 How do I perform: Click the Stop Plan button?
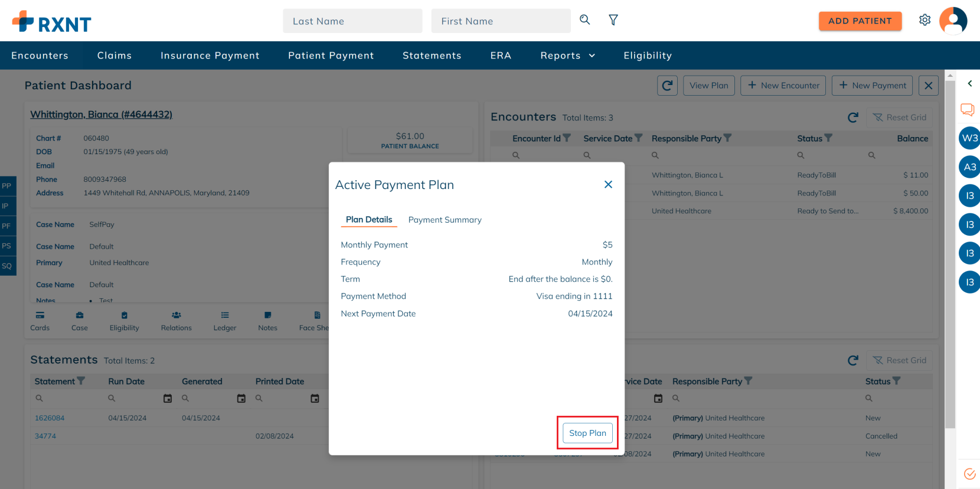[587, 433]
